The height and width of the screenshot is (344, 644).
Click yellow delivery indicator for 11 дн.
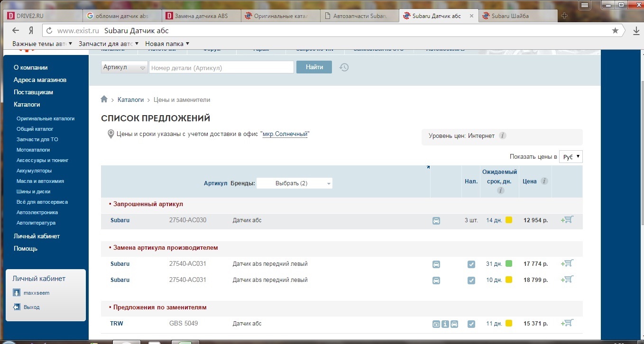(509, 323)
